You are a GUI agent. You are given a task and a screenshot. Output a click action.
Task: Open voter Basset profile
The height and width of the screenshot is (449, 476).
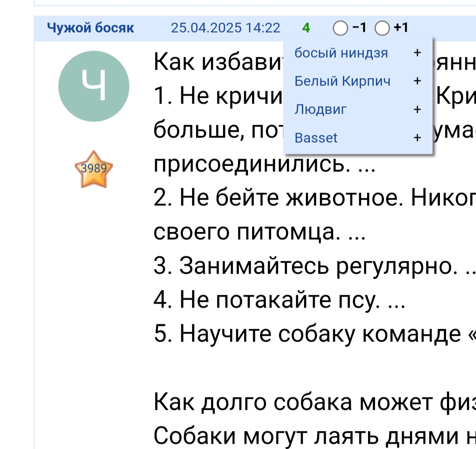pyautogui.click(x=316, y=138)
